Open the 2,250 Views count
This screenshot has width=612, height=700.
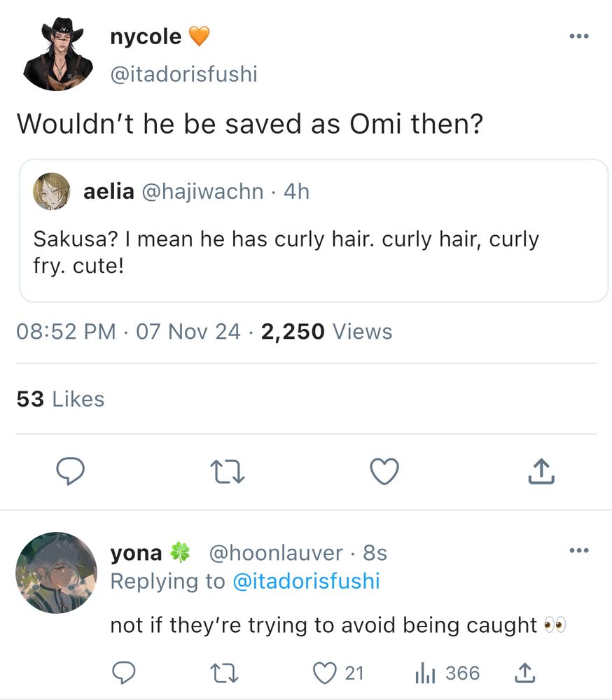326,331
